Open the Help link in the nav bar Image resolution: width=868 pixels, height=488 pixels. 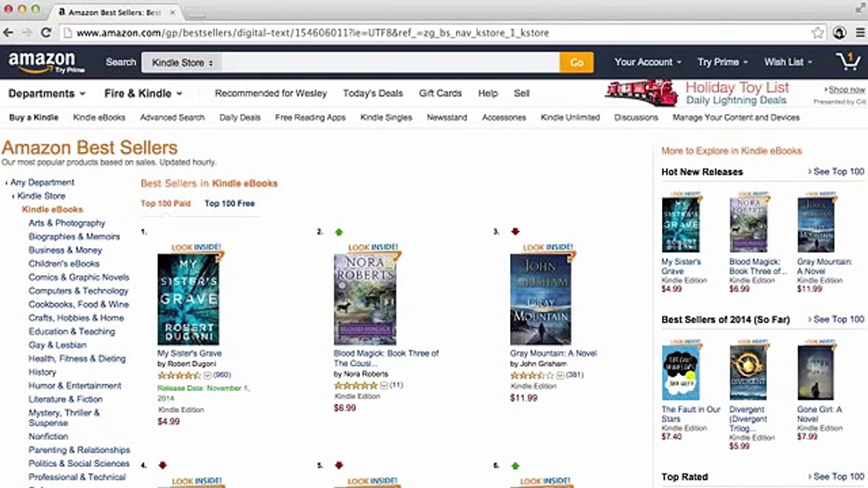pos(488,94)
